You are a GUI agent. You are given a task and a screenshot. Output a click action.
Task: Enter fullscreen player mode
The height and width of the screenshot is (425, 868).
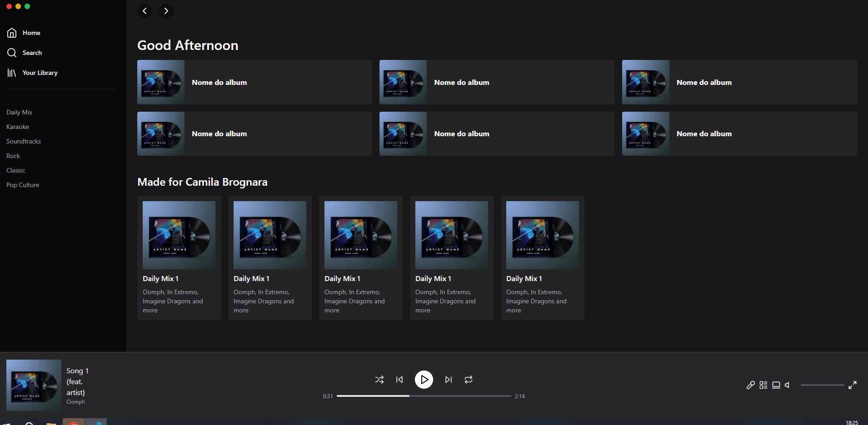(x=853, y=385)
